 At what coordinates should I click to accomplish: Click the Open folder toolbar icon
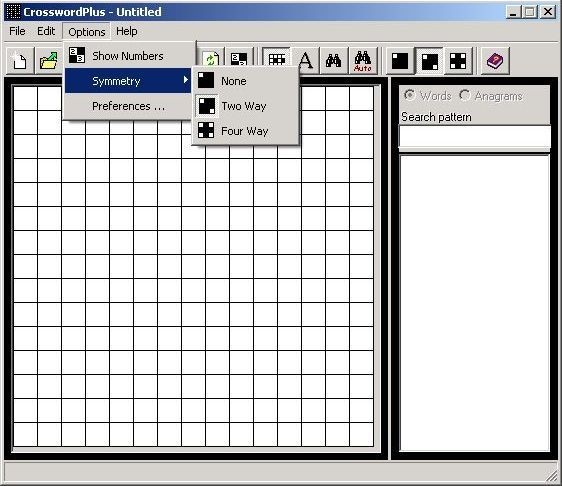tap(49, 61)
